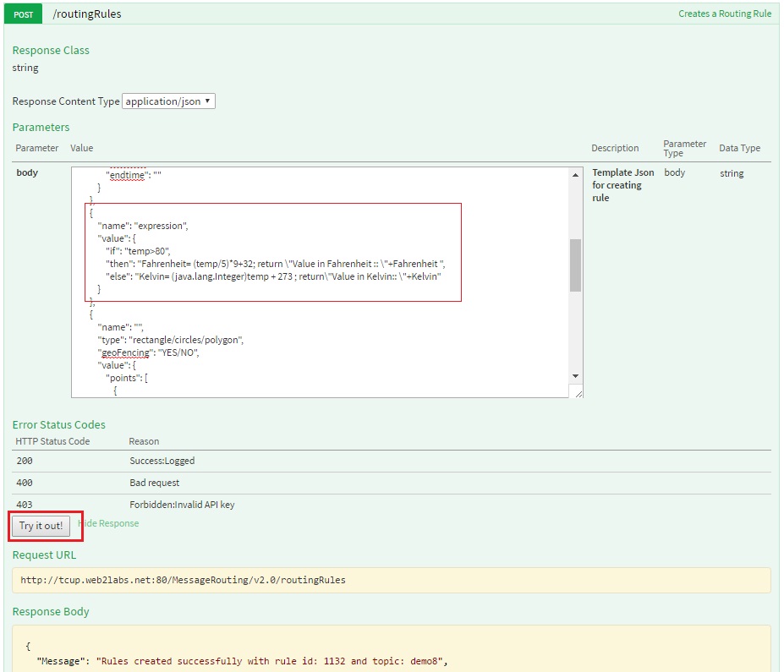Click the Parameters section heading
Screen dimensions: 784x672
pos(41,128)
